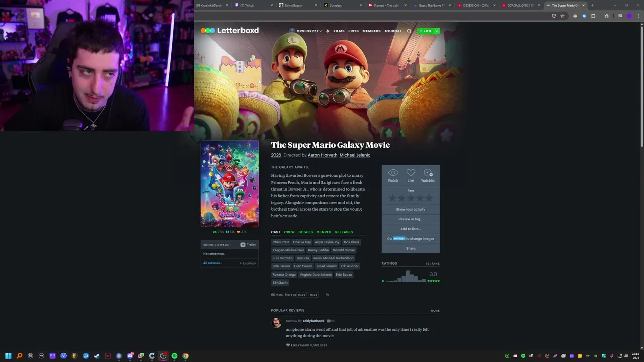Open the Glen Powell cast tag
The height and width of the screenshot is (362, 644).
303,266
